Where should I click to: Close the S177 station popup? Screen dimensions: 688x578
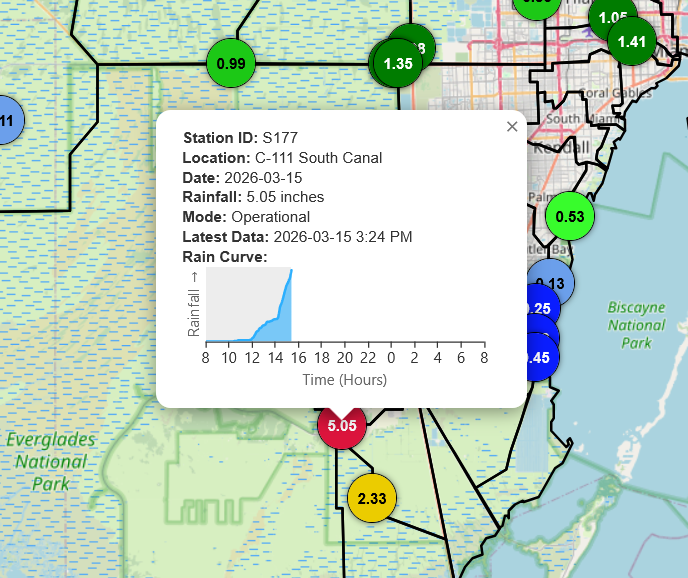click(x=512, y=127)
